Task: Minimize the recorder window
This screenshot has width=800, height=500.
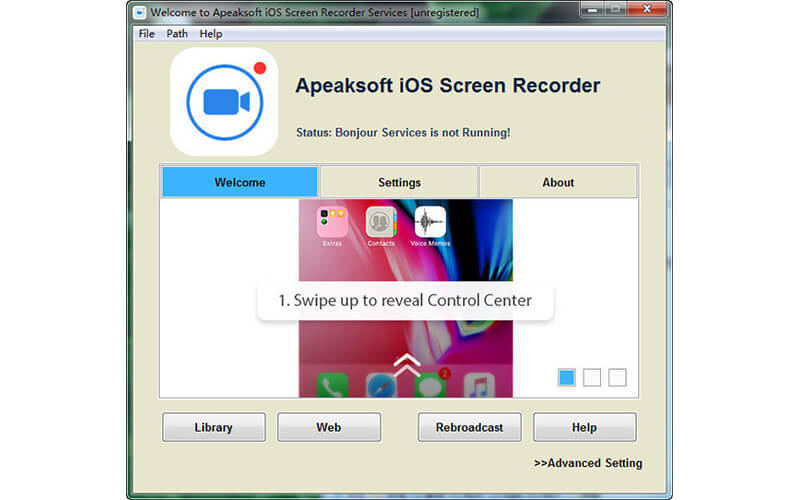Action: tap(592, 9)
